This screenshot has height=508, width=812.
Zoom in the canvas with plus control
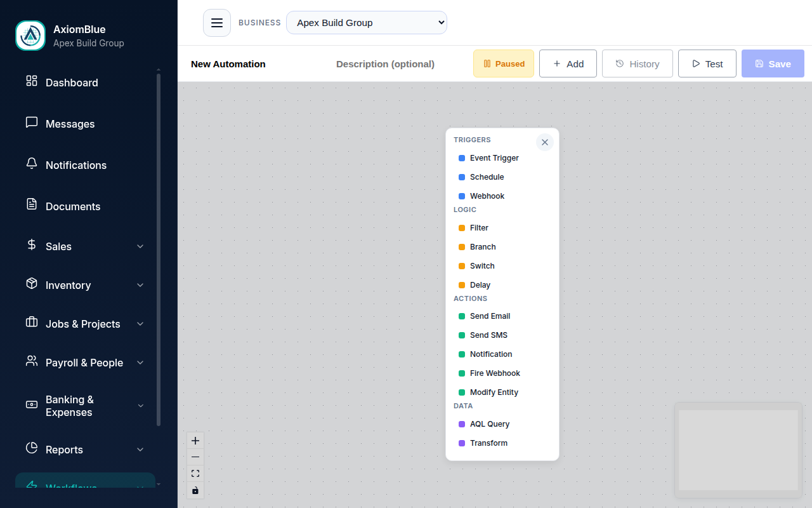(x=195, y=441)
